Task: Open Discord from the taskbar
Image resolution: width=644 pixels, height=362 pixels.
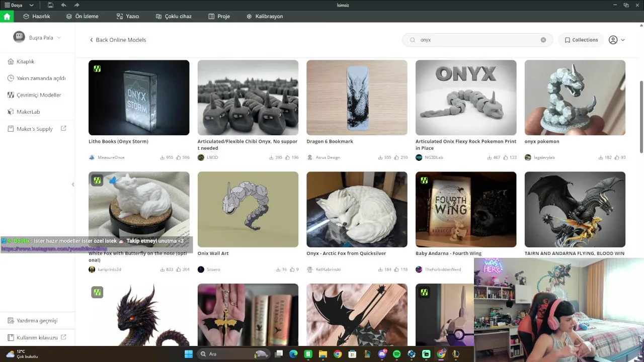Action: pyautogui.click(x=382, y=354)
